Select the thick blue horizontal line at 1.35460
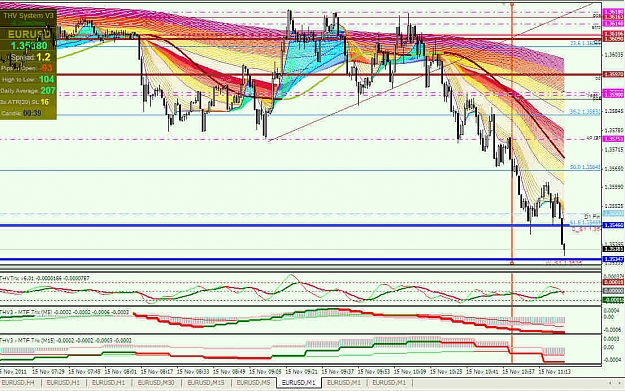The height and width of the screenshot is (391, 625). pos(301,226)
